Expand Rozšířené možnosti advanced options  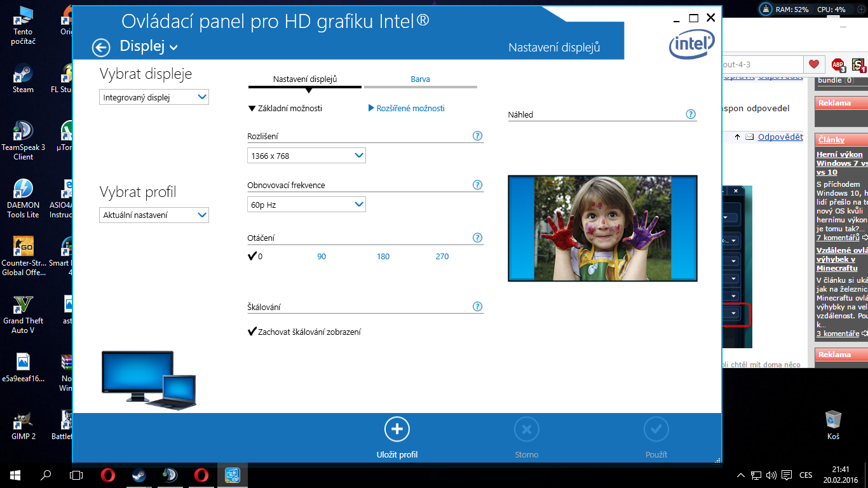pyautogui.click(x=407, y=109)
